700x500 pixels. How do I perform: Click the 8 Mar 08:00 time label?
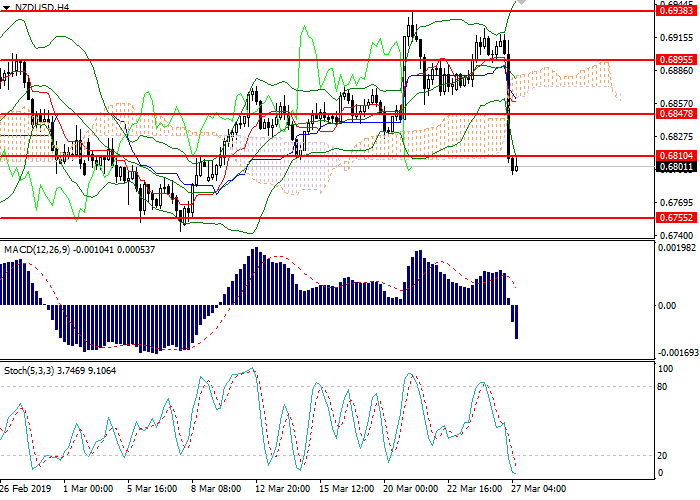click(217, 490)
